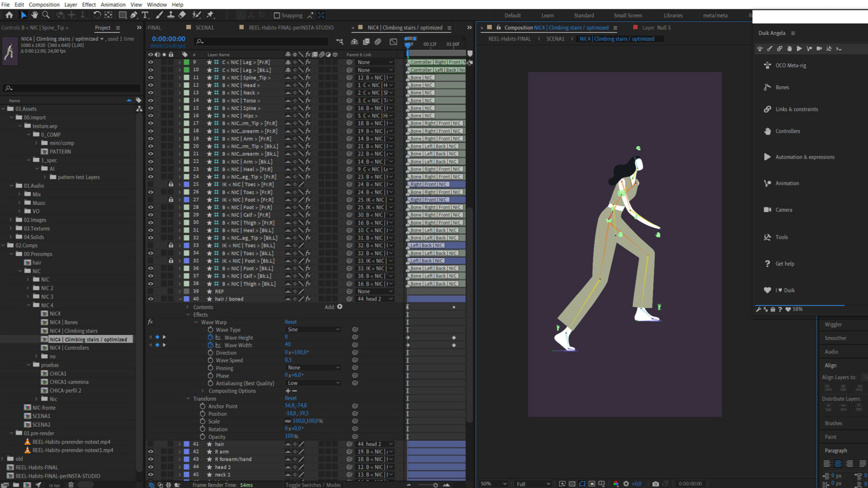Click the Home icon in the toolbar

coord(9,15)
